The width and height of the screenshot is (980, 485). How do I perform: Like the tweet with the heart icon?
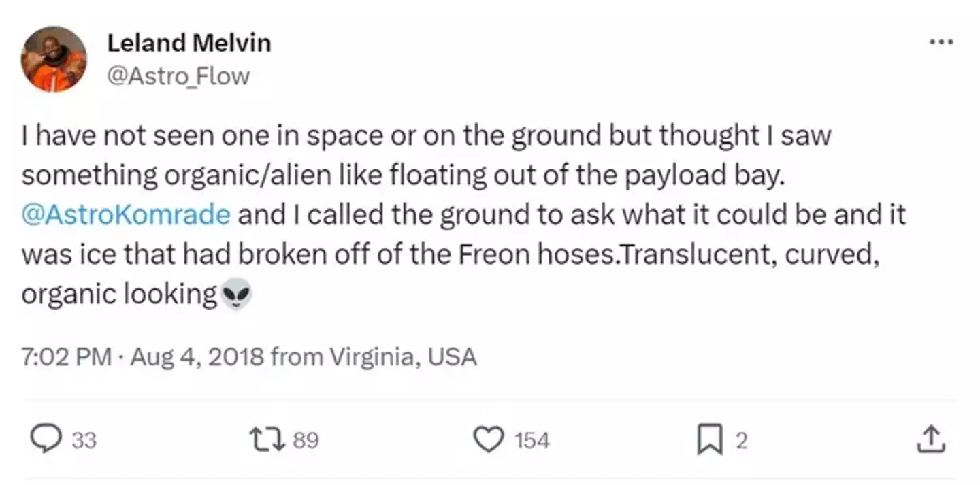(x=487, y=439)
